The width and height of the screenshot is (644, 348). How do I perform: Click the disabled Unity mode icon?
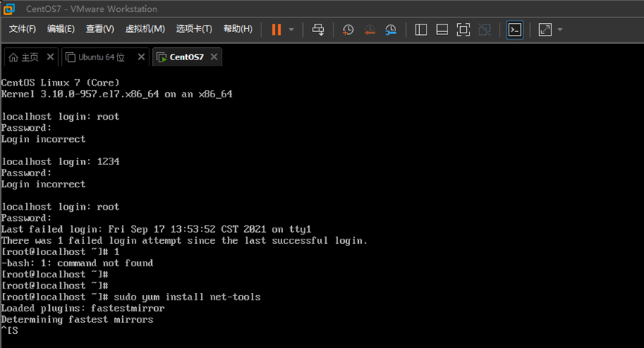tap(485, 30)
